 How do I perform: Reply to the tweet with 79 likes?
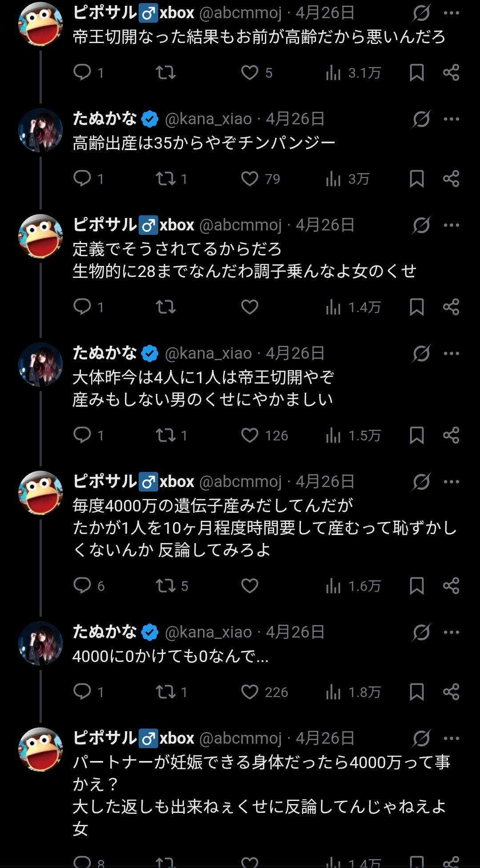pyautogui.click(x=82, y=178)
